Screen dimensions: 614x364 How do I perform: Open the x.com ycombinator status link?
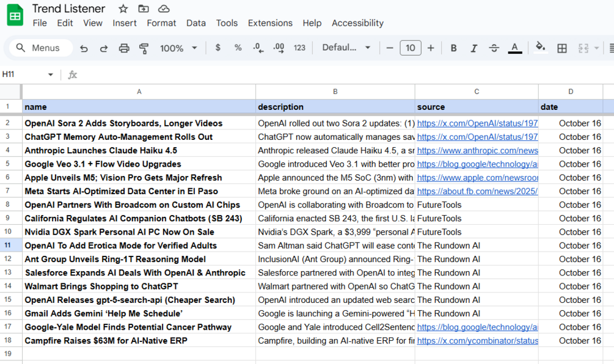(477, 341)
